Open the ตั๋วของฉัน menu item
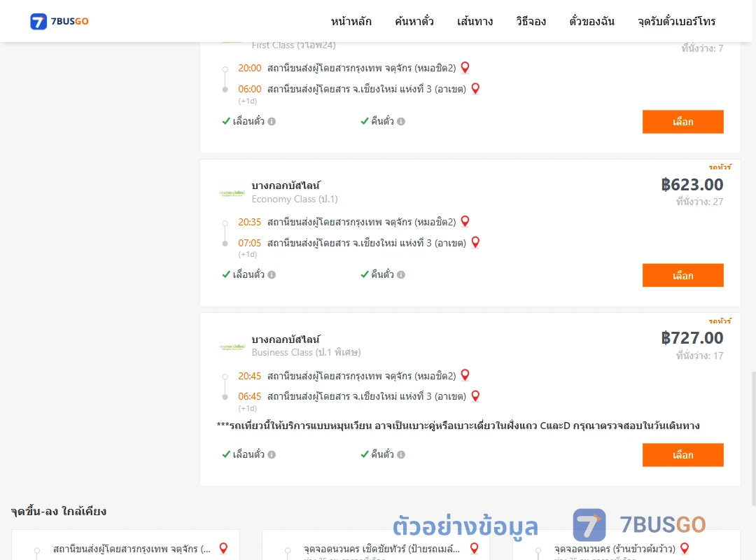This screenshot has height=560, width=756. [591, 21]
